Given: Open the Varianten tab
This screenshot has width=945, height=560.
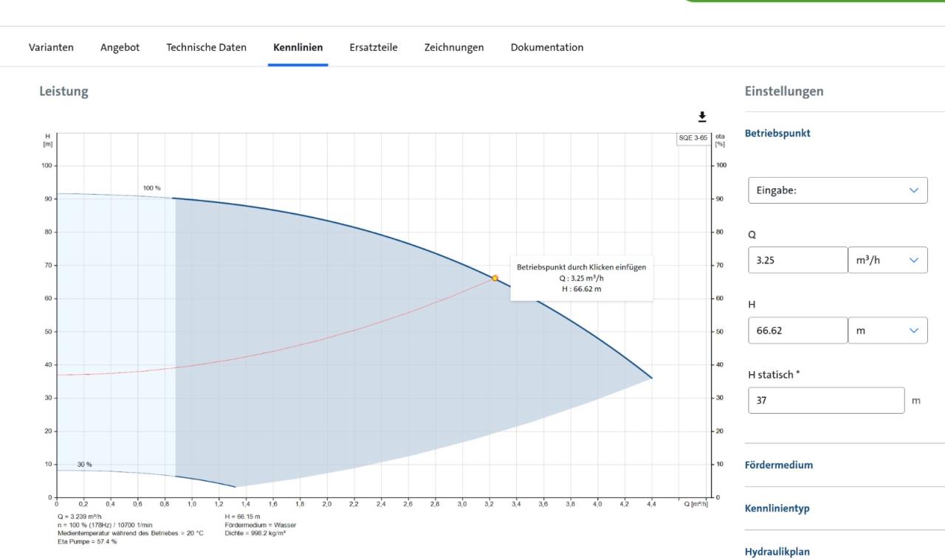Looking at the screenshot, I should (51, 47).
